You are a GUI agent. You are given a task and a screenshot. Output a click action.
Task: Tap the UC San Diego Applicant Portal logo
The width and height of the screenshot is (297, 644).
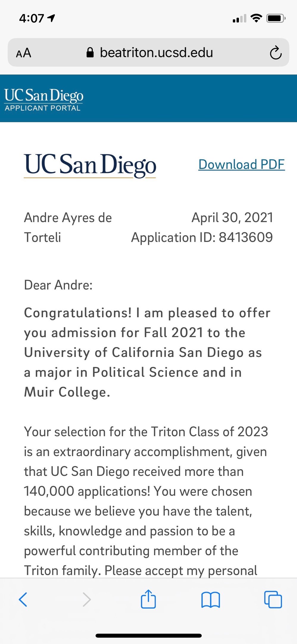click(x=43, y=99)
